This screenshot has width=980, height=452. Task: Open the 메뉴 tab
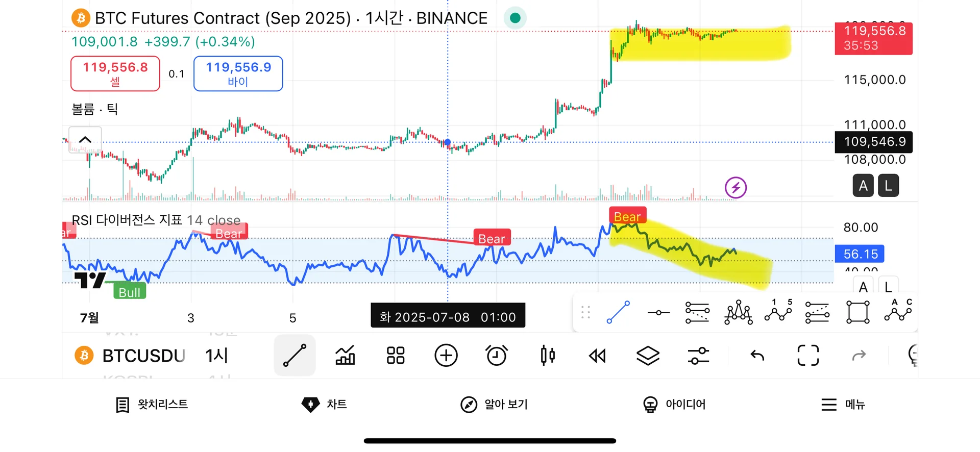point(843,405)
